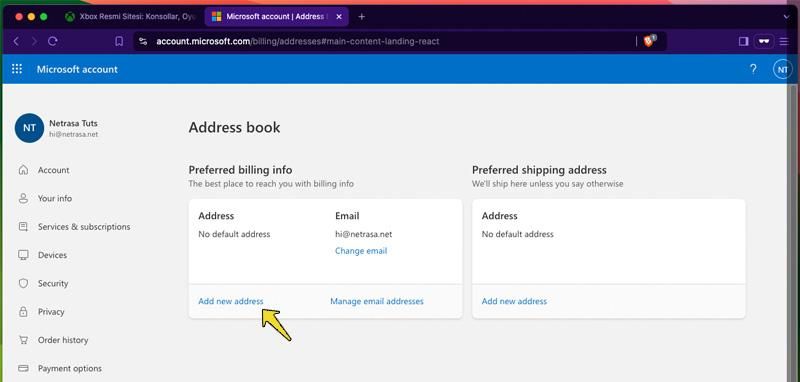The image size is (800, 382).
Task: Open the browser hamburger menu
Action: (784, 41)
